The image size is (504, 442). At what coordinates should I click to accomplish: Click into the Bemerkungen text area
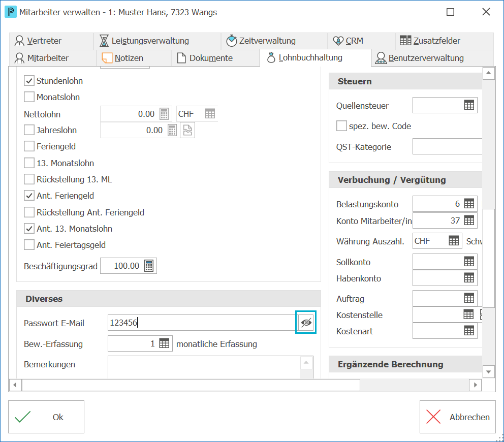204,367
